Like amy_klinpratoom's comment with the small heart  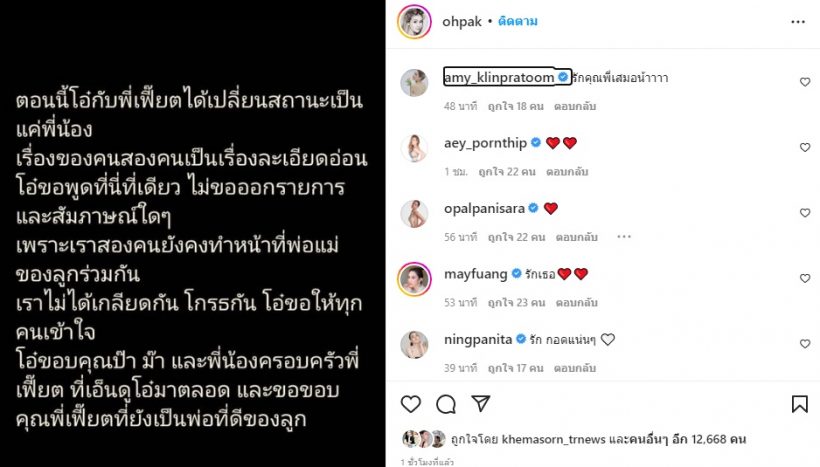805,82
